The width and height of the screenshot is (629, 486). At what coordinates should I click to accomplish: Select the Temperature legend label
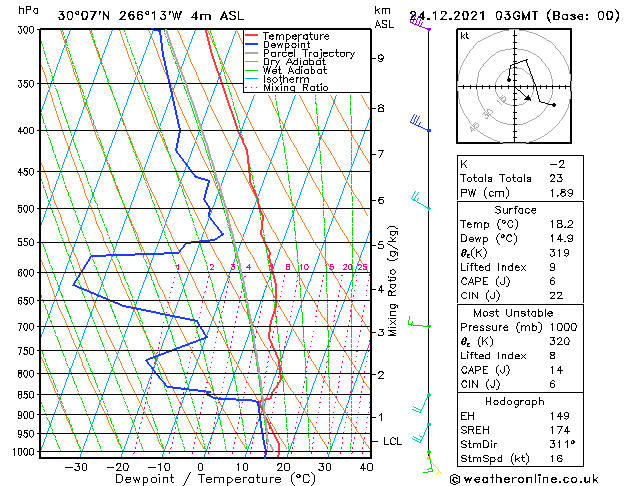click(x=296, y=36)
